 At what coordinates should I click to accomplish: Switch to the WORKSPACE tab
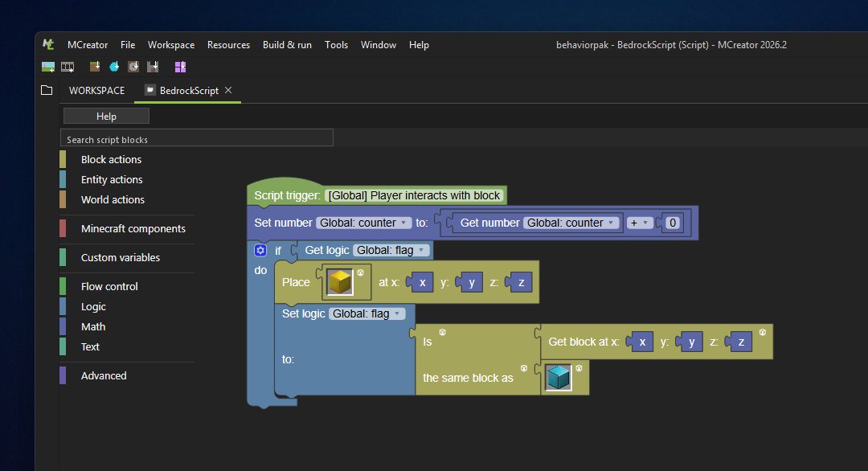click(97, 90)
